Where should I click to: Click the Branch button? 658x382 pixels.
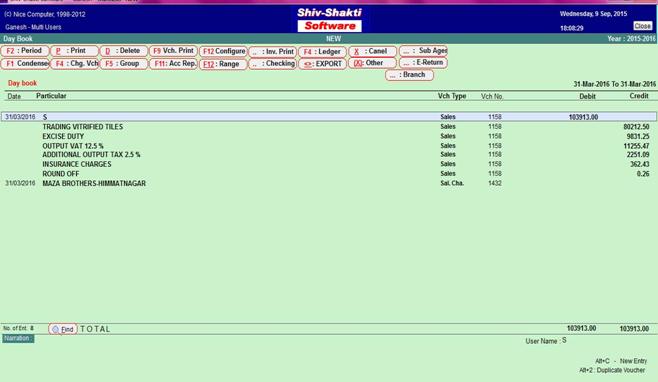tap(409, 75)
